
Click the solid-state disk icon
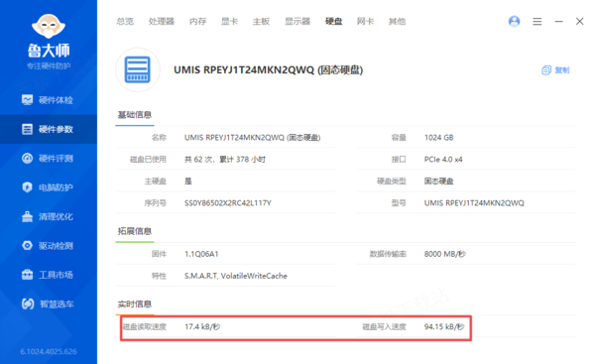point(138,69)
